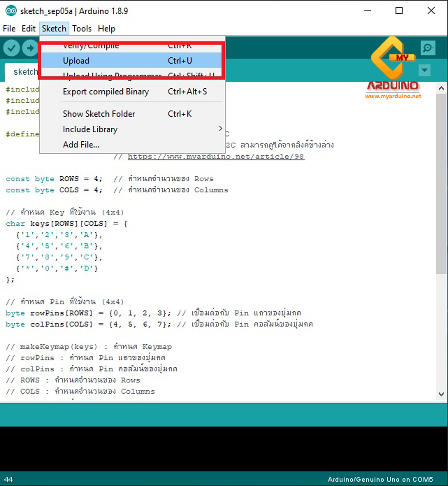The width and height of the screenshot is (448, 486).
Task: Click the editor vertical scrollbar thumb
Action: 441,184
